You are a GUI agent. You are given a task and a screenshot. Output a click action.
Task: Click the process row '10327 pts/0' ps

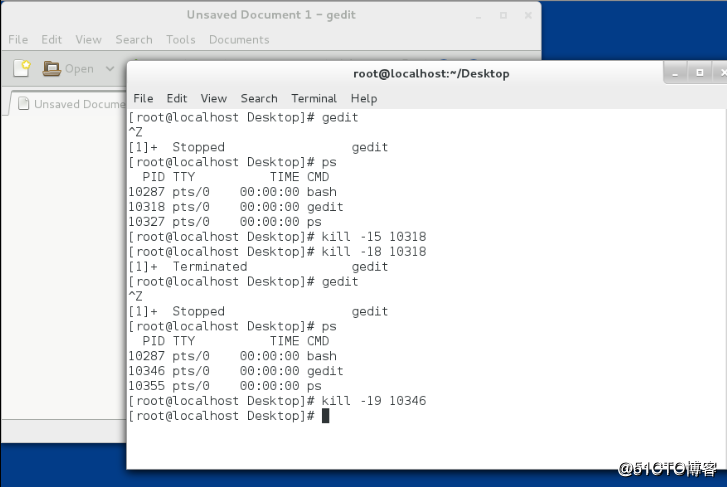(225, 222)
